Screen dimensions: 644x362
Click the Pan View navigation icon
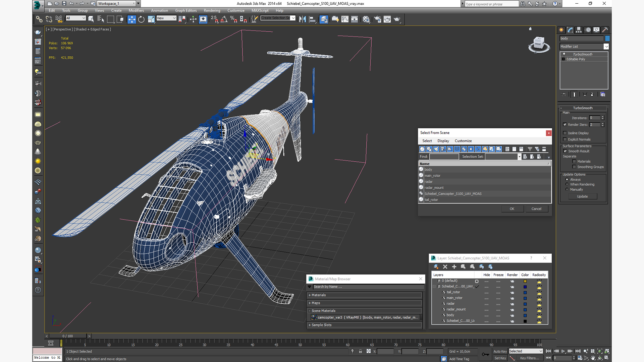[593, 358]
